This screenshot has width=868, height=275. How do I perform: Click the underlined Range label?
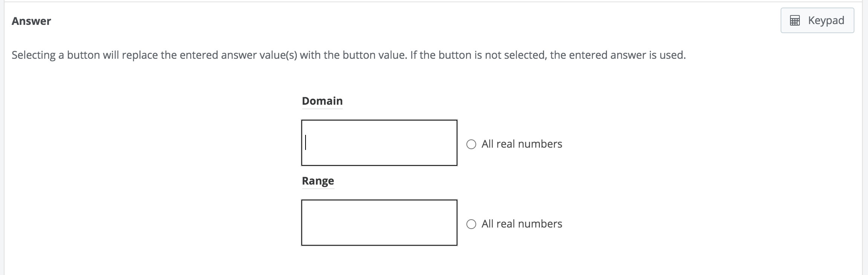click(318, 181)
